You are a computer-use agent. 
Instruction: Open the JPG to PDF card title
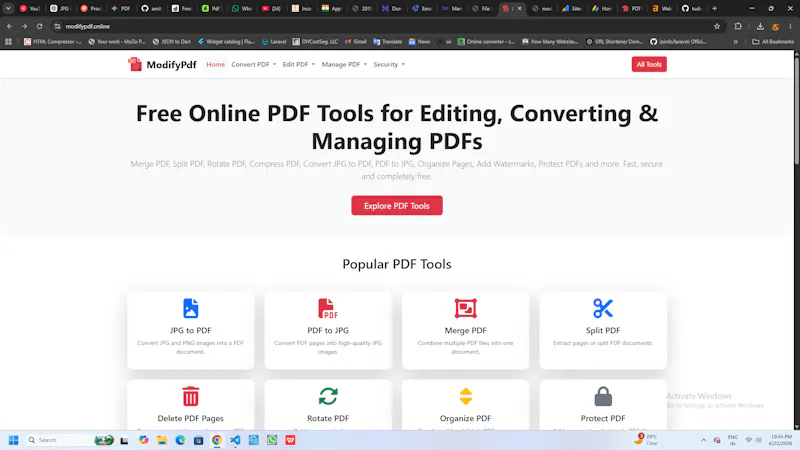190,330
